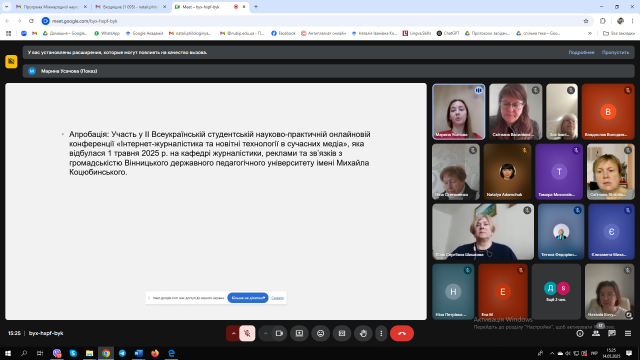Open the three-dot more options menu

point(381,333)
